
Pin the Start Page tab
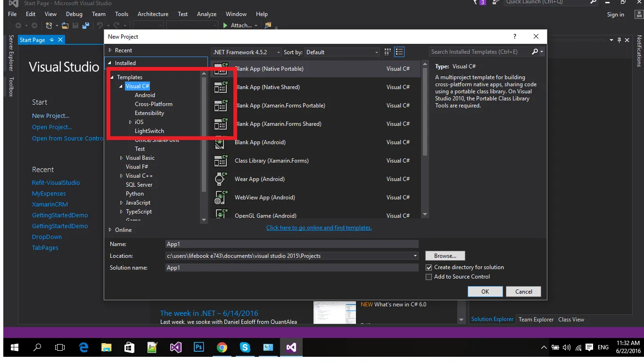coord(51,40)
